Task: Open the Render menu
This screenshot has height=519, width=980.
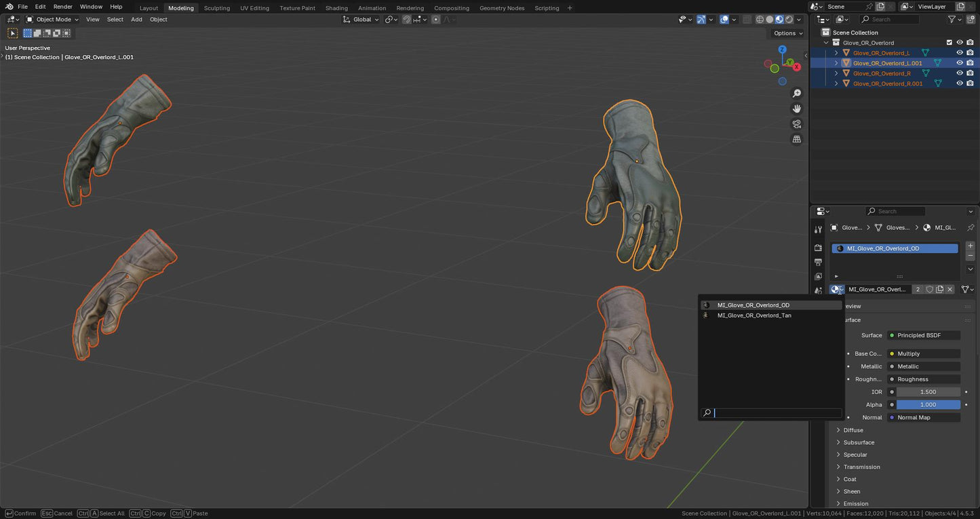Action: (x=62, y=7)
